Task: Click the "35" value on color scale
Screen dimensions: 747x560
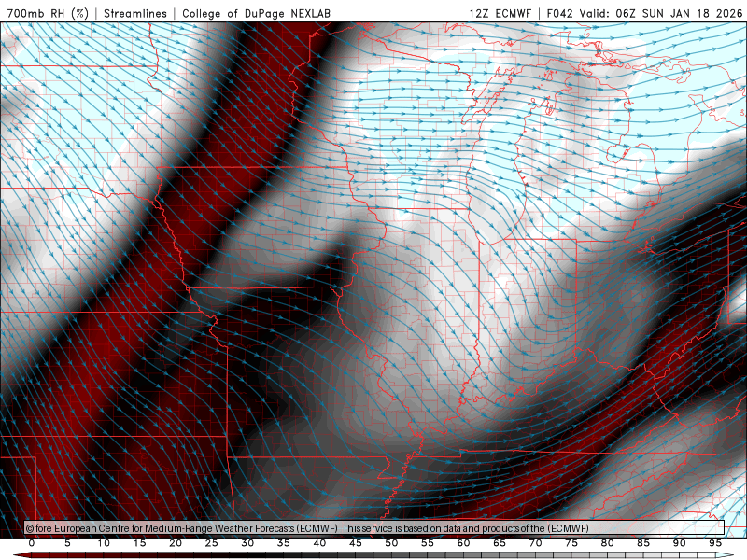Action: [284, 543]
